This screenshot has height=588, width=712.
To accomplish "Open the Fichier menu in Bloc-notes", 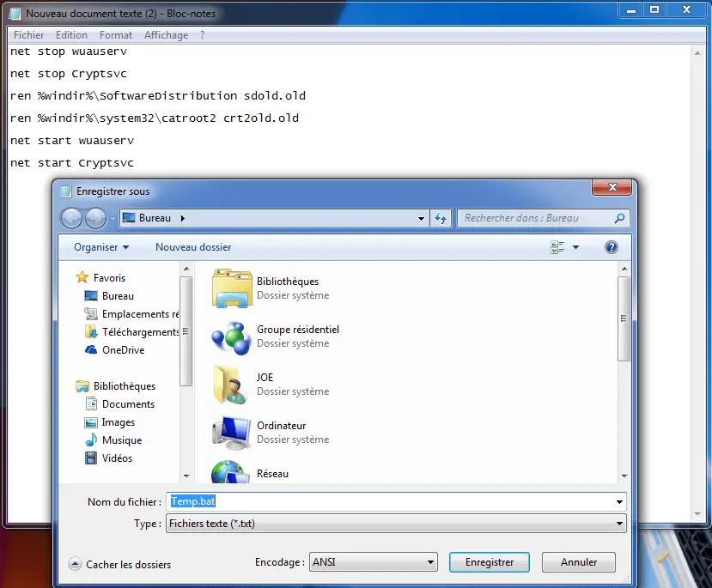I will [28, 35].
